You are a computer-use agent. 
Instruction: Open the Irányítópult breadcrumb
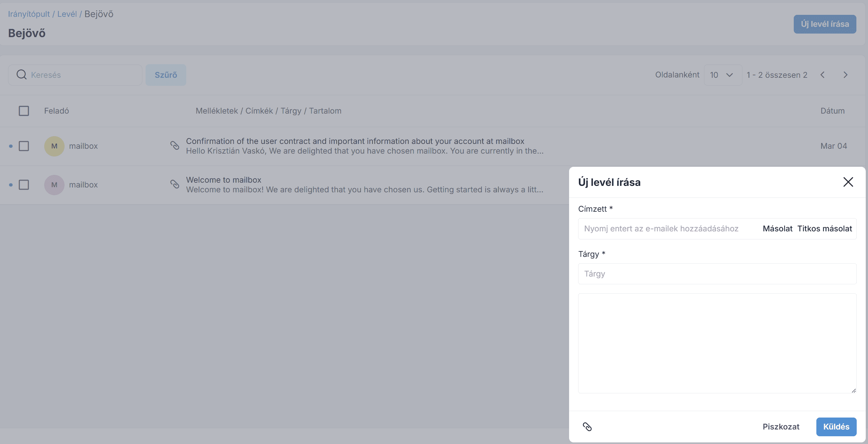click(x=29, y=14)
